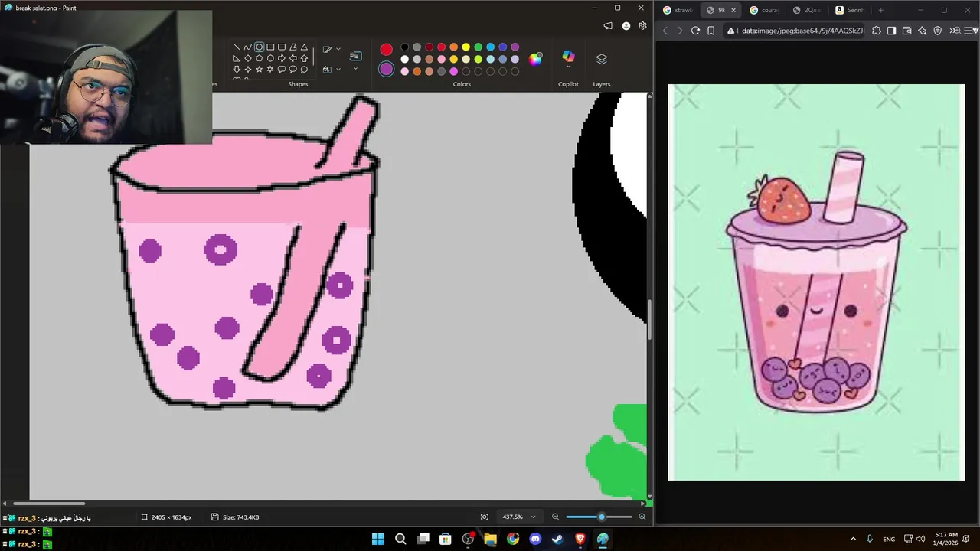Open the clock and date flyout

tap(946, 539)
